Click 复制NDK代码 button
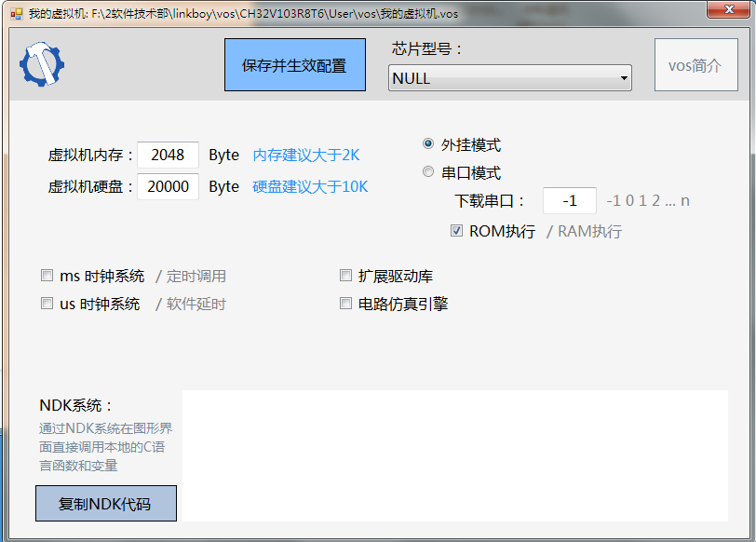Viewport: 756px width, 542px height. [105, 503]
